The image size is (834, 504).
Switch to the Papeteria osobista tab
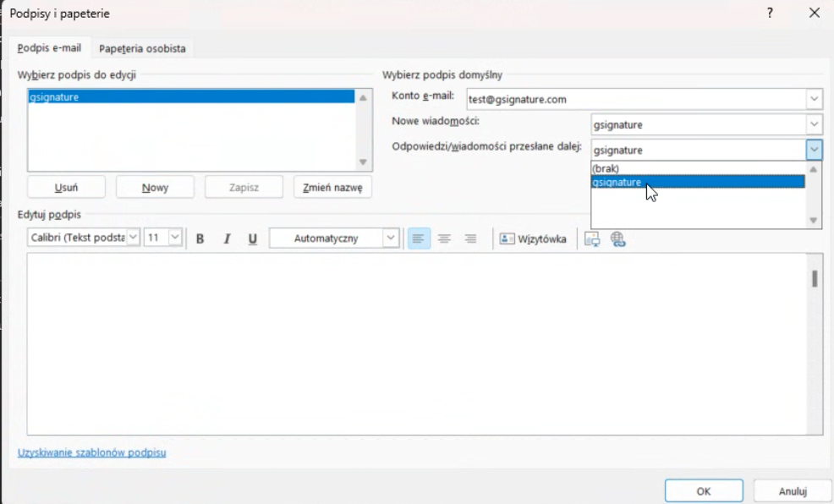coord(142,48)
